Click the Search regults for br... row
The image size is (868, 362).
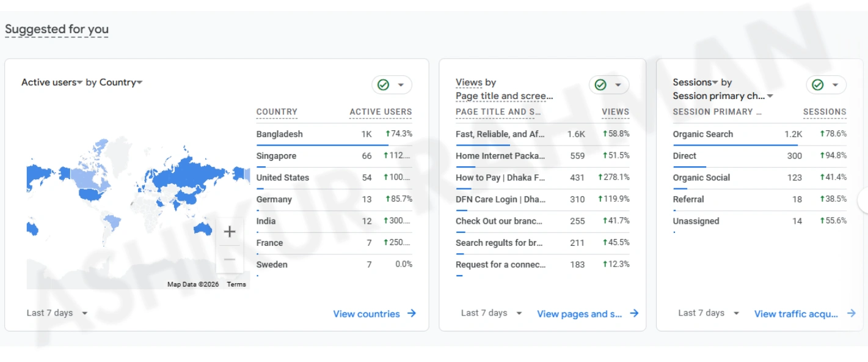pyautogui.click(x=542, y=243)
